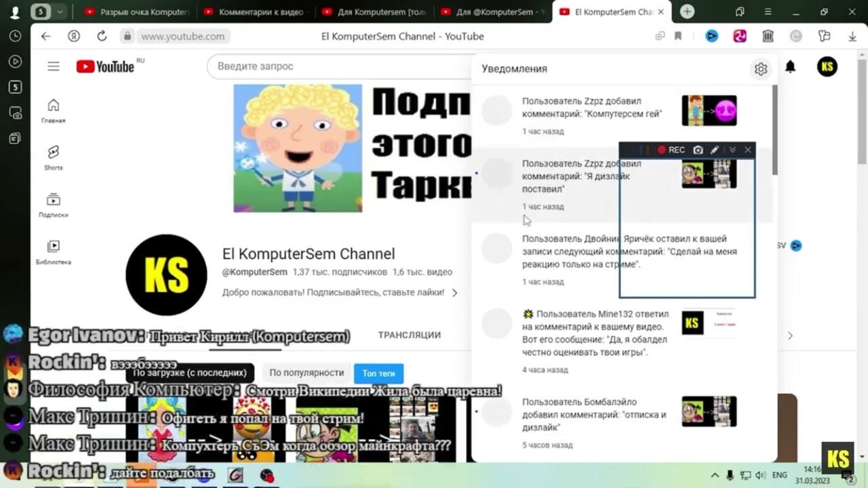868x488 pixels.
Task: Click the YouTube logo
Action: pyautogui.click(x=105, y=66)
